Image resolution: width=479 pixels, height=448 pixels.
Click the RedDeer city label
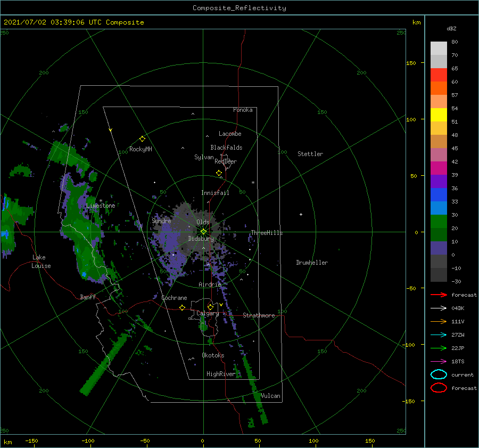pos(226,161)
